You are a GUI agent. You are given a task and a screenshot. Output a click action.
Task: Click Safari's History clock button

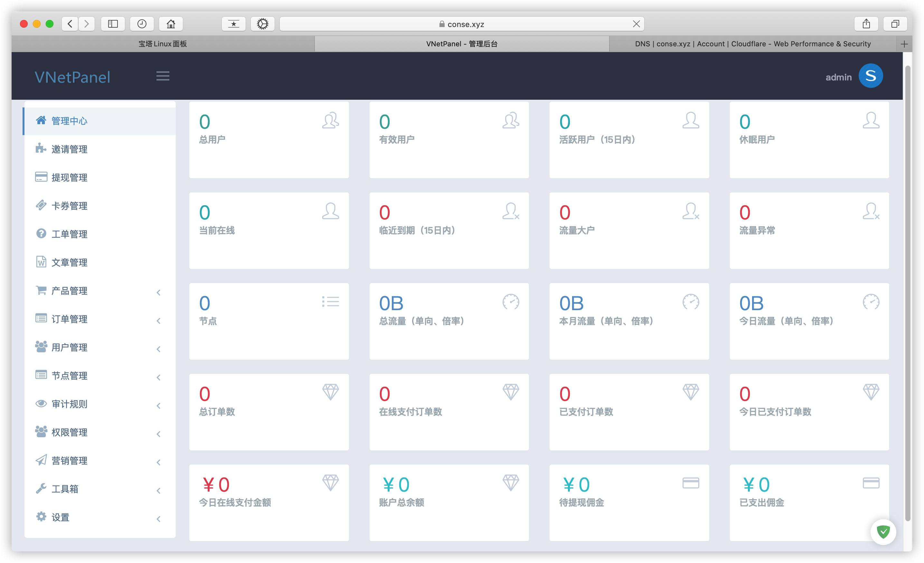click(x=142, y=24)
